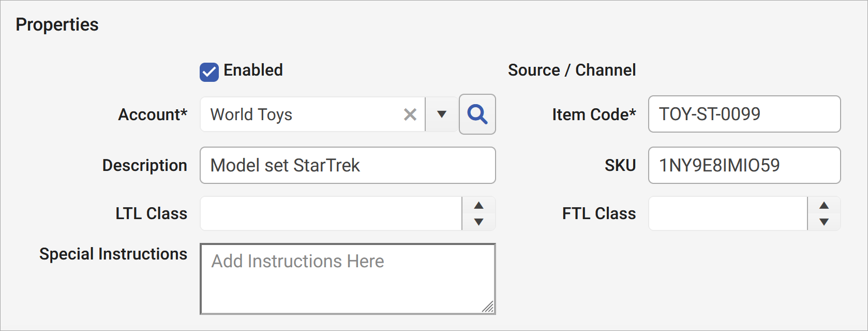Increment LTL Class using the up arrow
868x331 pixels.
point(478,205)
